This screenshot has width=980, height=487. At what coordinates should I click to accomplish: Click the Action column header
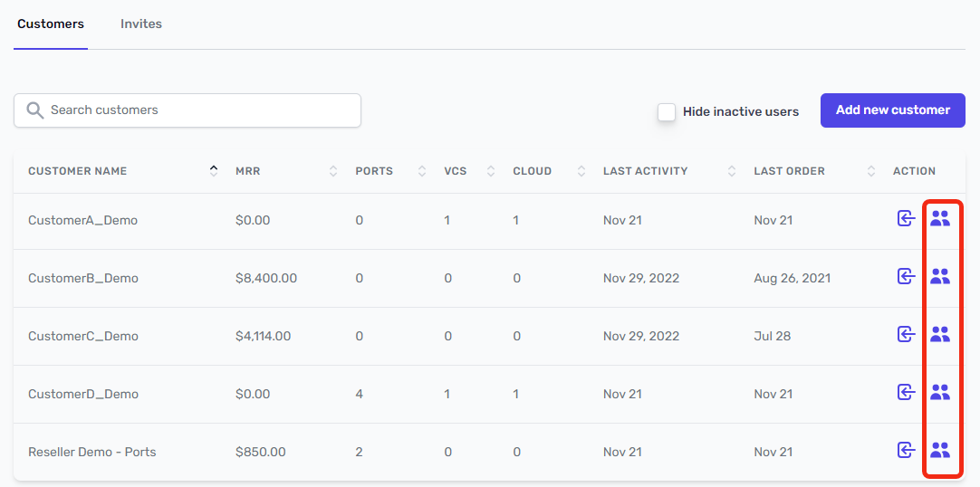tap(915, 171)
